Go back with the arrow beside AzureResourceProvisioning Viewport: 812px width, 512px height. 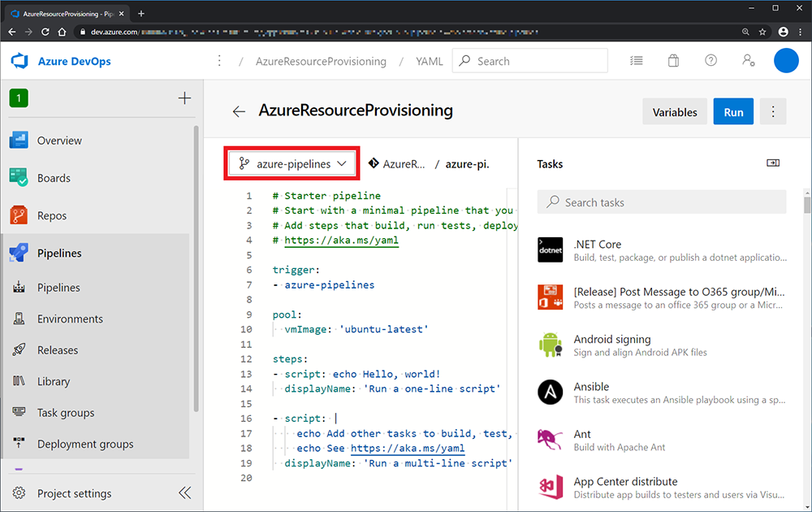coord(239,111)
